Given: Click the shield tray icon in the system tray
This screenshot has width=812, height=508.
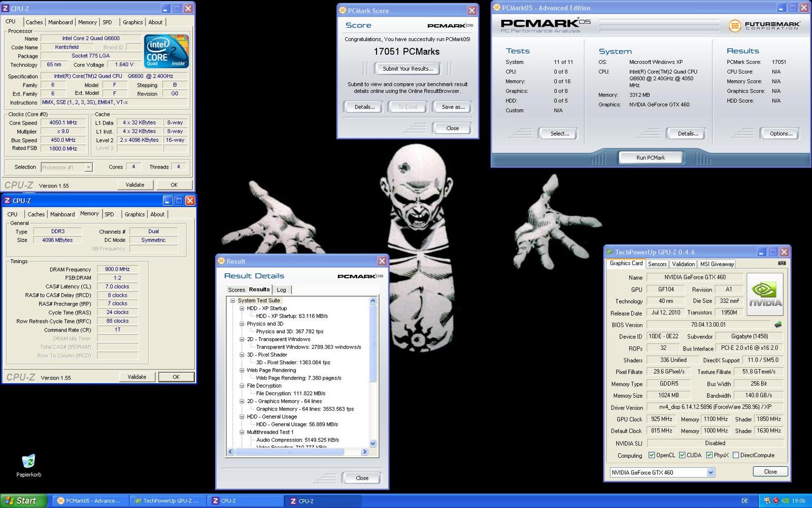Looking at the screenshot, I should [776, 501].
